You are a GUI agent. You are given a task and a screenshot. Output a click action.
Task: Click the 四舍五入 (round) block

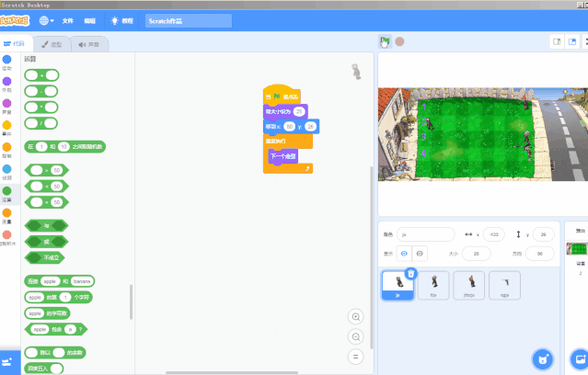click(x=44, y=369)
